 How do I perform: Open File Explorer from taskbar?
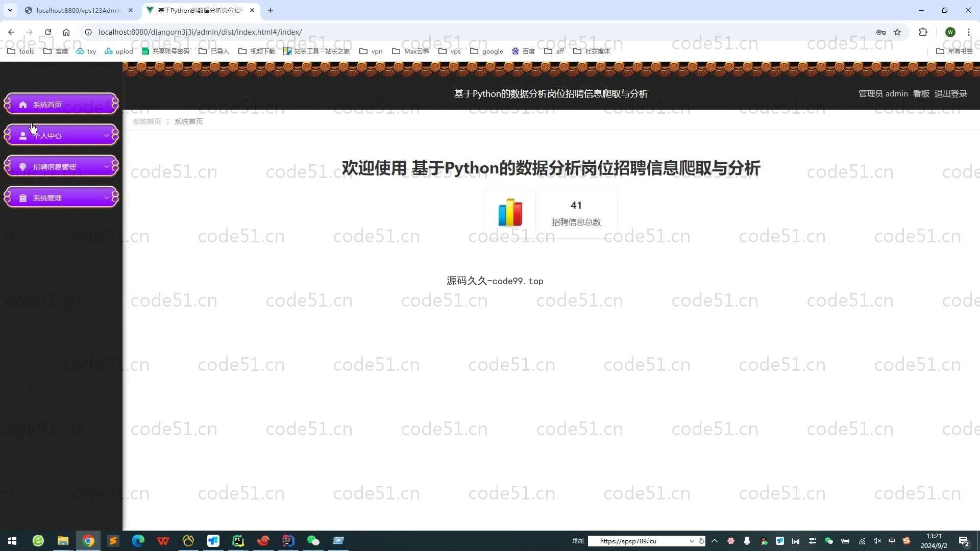point(63,541)
